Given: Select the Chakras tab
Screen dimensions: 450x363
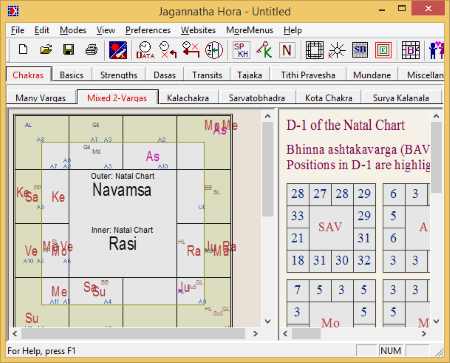Looking at the screenshot, I should 28,75.
